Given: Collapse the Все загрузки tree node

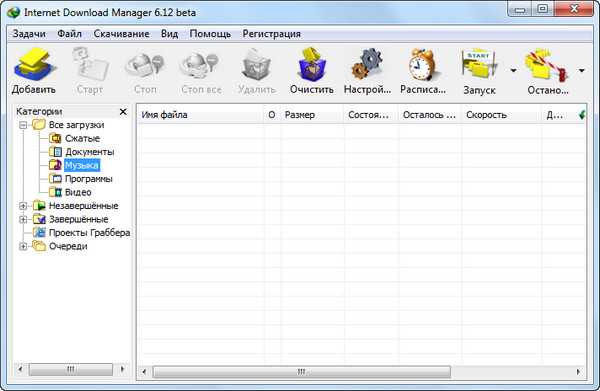Looking at the screenshot, I should click(x=23, y=125).
